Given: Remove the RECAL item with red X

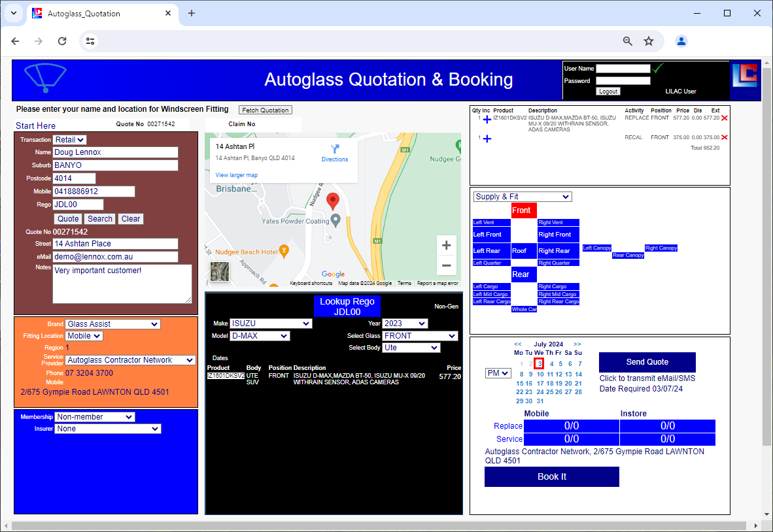Looking at the screenshot, I should (724, 137).
